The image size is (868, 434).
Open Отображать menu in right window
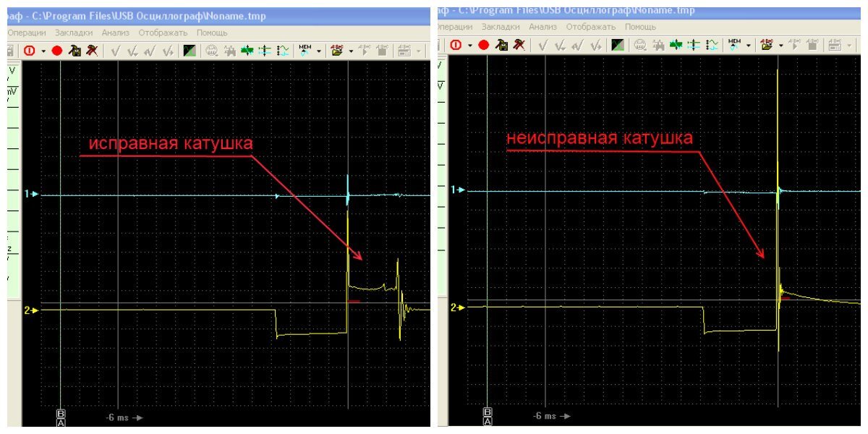tap(590, 27)
